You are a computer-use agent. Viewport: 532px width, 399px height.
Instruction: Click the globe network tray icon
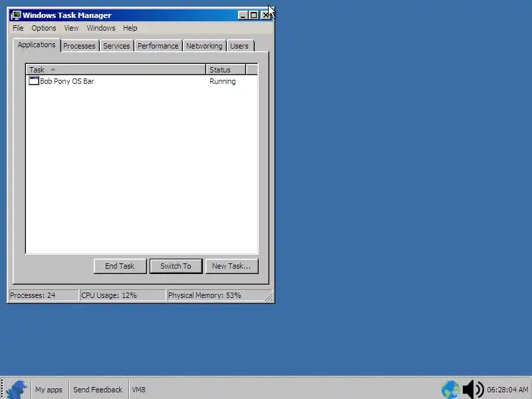[451, 390]
